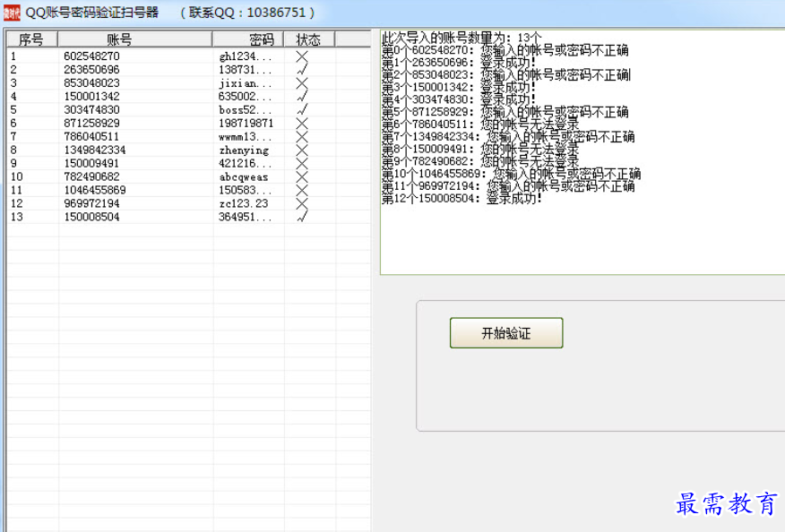This screenshot has width=785, height=532.
Task: Click password cell zhenying
Action: pos(244,150)
